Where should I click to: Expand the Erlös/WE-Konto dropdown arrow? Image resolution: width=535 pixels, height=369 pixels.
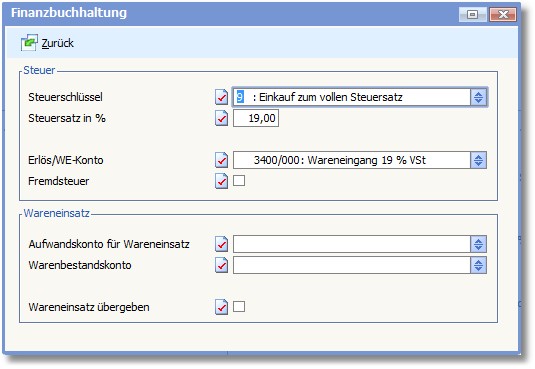(x=478, y=160)
